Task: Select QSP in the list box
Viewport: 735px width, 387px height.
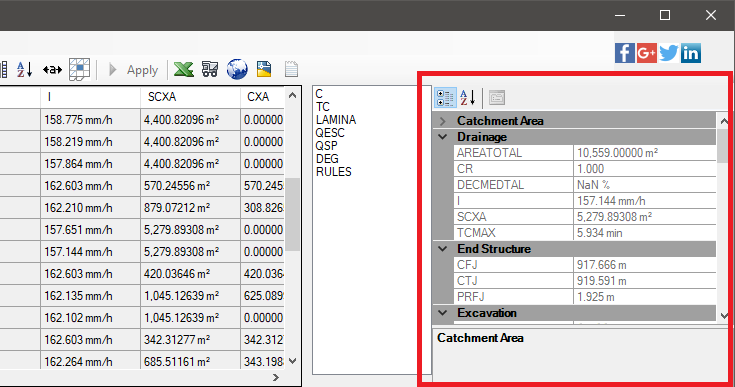Action: [326, 146]
